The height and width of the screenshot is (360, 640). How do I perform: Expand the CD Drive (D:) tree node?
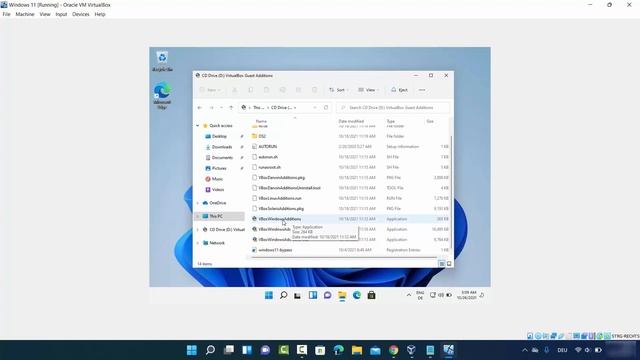(x=198, y=230)
